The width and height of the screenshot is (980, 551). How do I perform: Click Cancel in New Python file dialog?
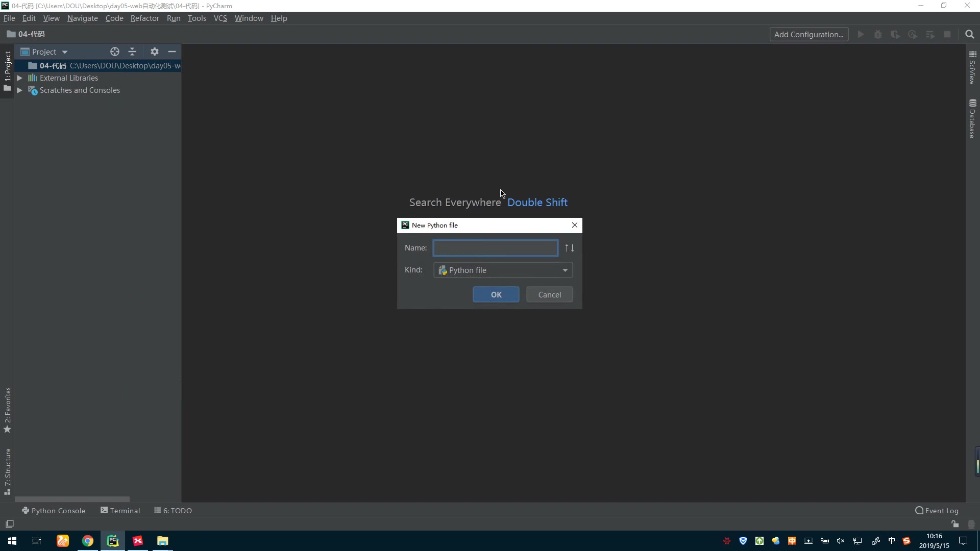click(549, 294)
